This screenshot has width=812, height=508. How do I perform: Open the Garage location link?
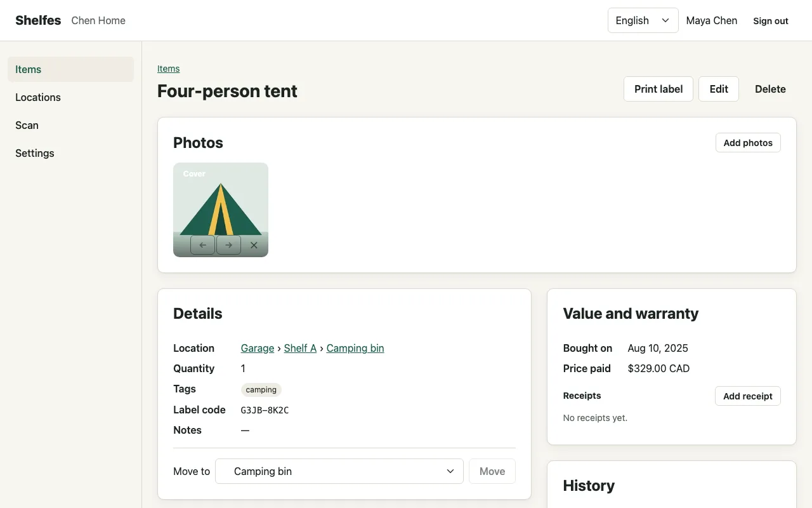[x=258, y=348]
